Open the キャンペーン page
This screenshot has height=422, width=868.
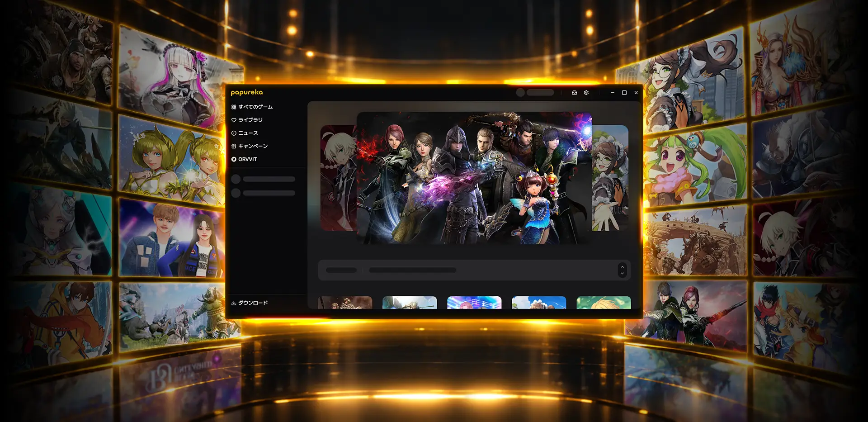pos(250,147)
